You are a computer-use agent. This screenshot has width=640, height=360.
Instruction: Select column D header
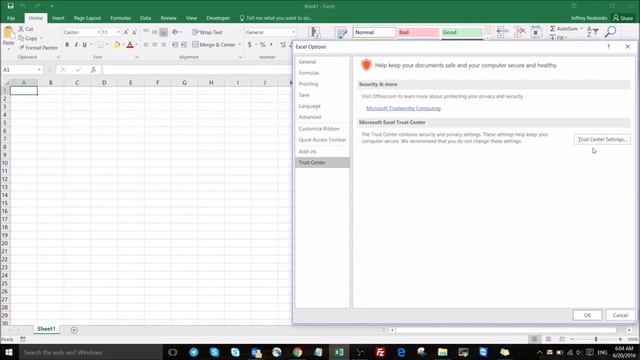(x=104, y=83)
